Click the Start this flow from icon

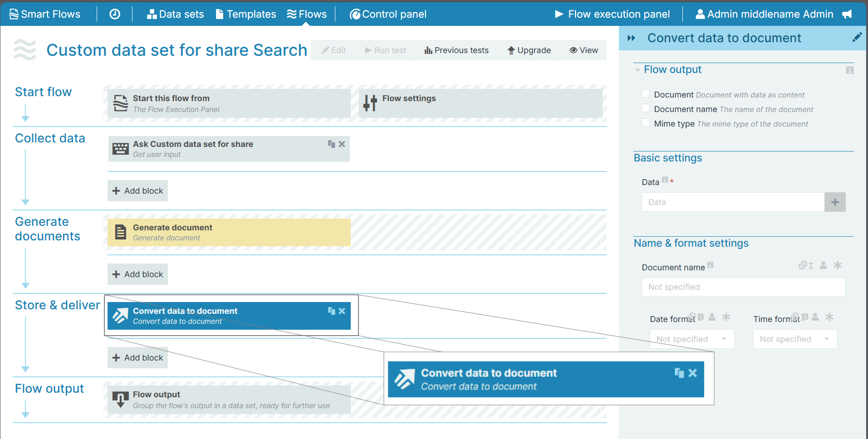(121, 103)
